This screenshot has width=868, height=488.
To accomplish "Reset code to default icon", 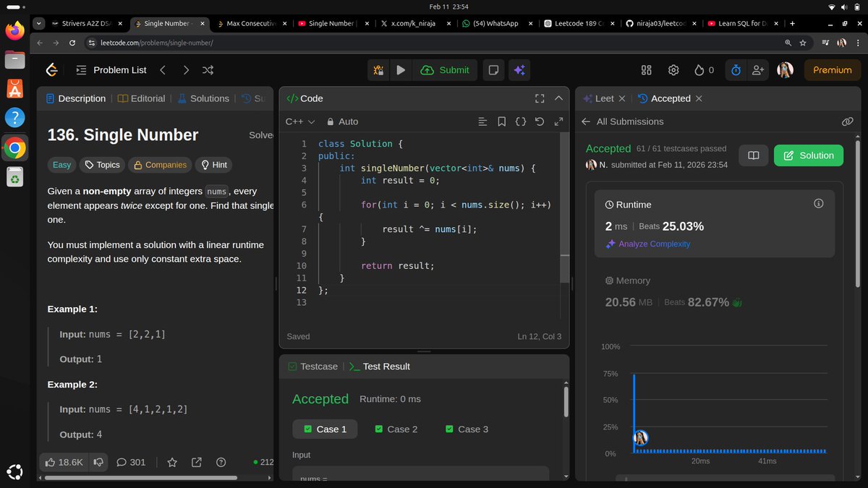I will [540, 121].
